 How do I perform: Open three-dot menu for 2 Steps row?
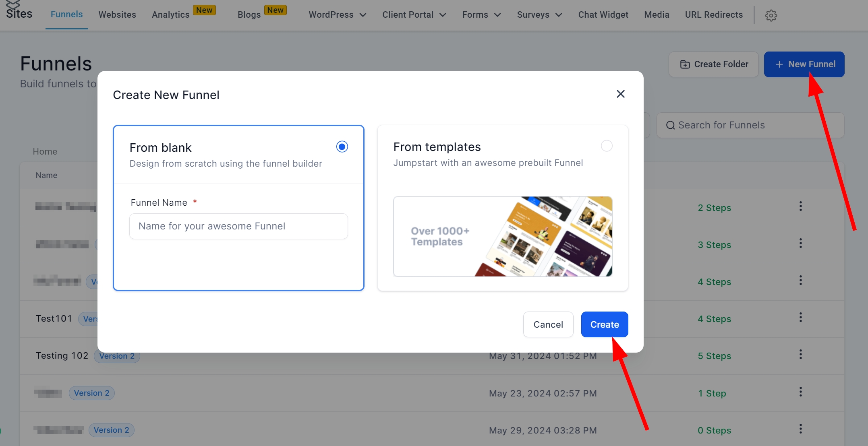tap(800, 206)
